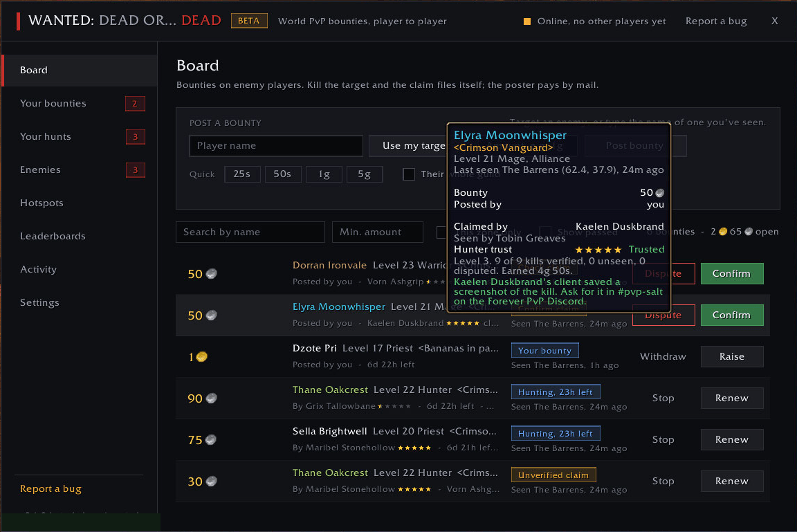
Task: Click the BETA badge in header
Action: 249,21
